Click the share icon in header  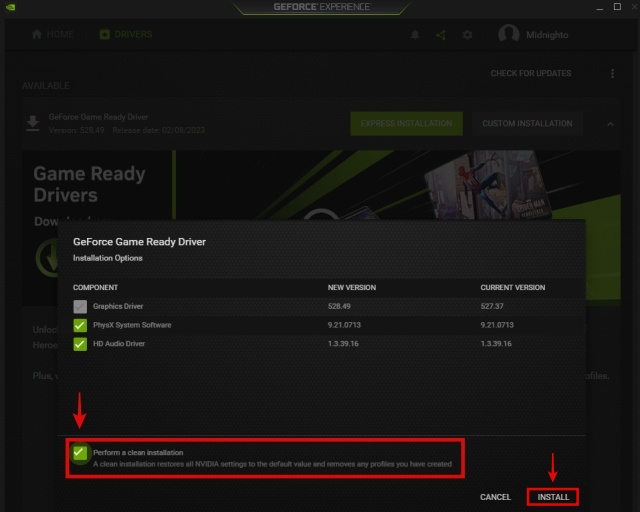tap(441, 35)
